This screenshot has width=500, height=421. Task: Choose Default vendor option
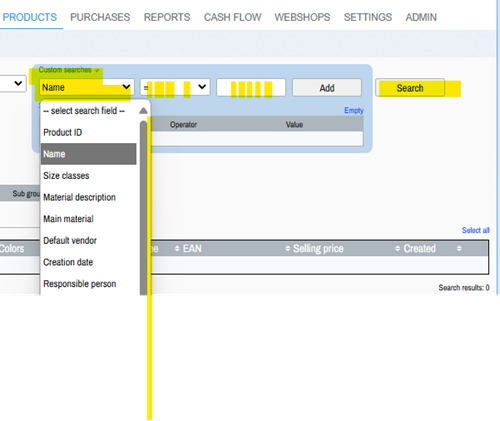click(88, 241)
